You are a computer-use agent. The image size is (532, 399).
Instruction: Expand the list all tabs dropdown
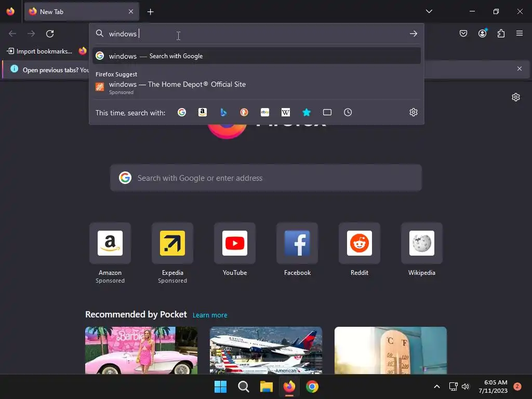429,11
